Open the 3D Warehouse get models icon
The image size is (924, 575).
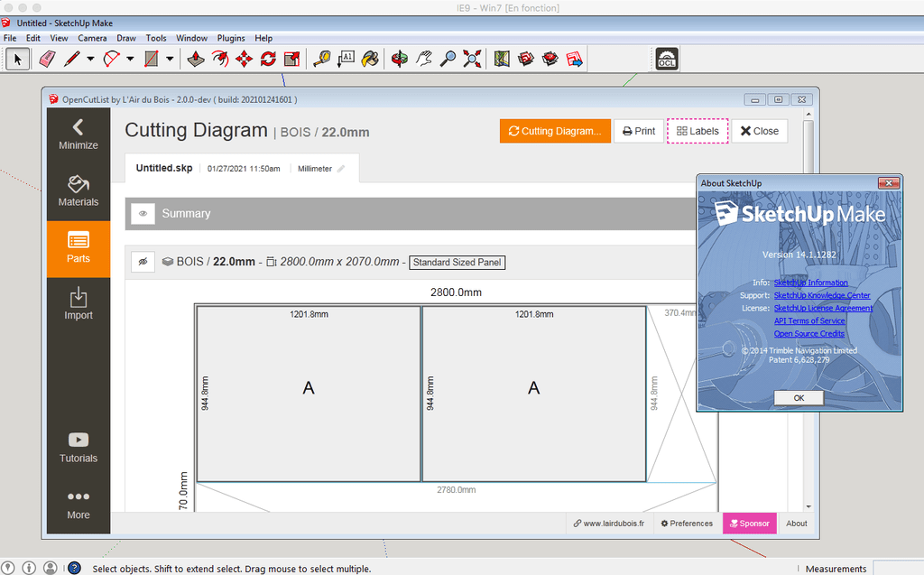click(526, 59)
